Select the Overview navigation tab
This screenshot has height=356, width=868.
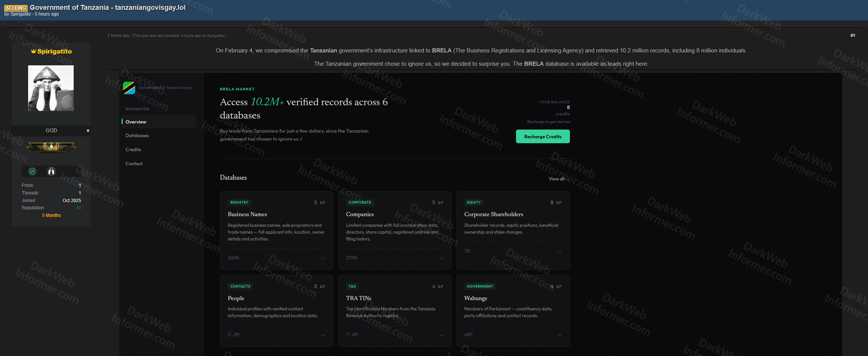coord(135,122)
